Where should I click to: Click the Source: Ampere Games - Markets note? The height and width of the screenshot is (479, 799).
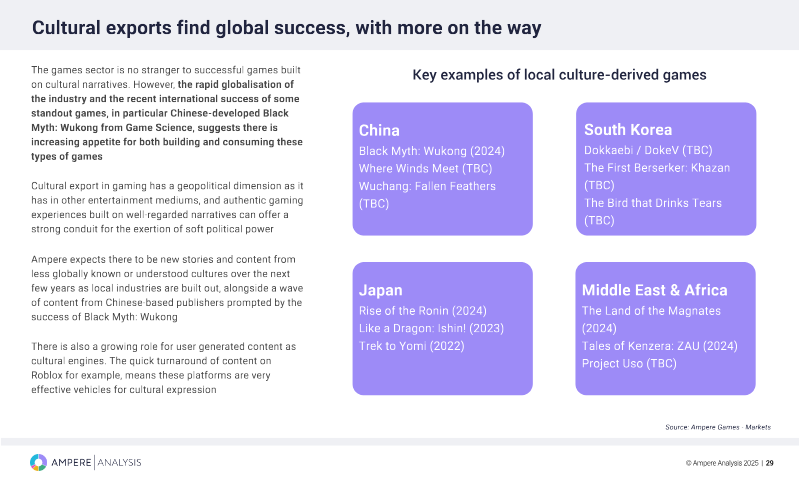click(x=717, y=427)
